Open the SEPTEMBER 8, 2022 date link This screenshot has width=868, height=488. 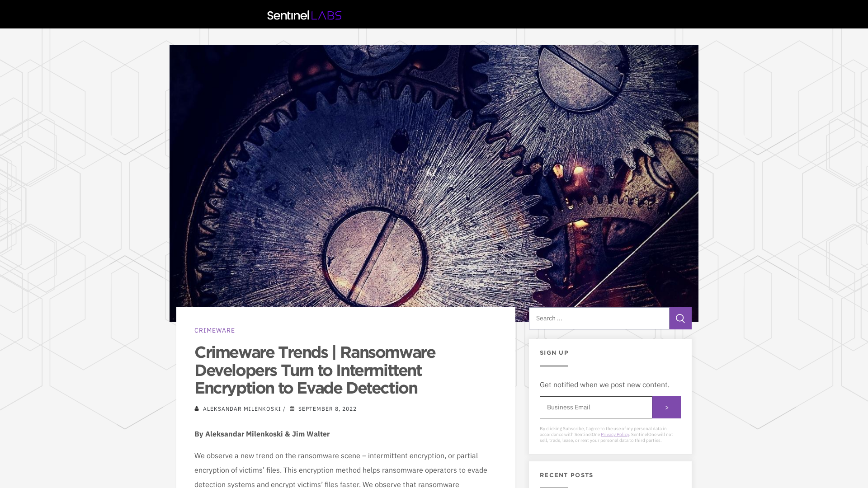tap(327, 408)
